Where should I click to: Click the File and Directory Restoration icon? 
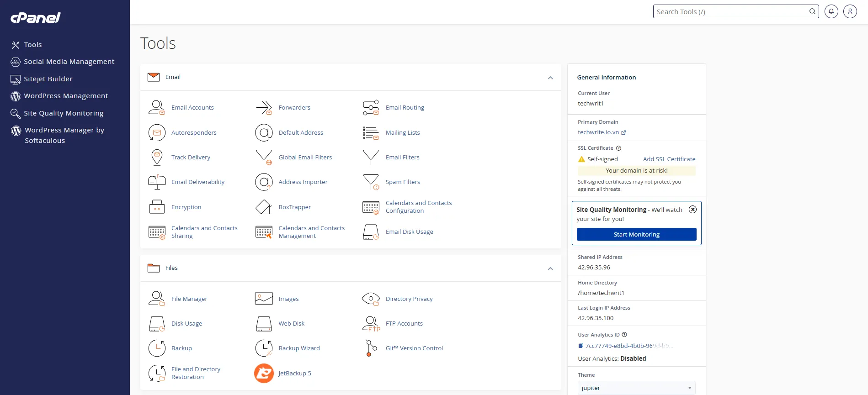tap(157, 373)
